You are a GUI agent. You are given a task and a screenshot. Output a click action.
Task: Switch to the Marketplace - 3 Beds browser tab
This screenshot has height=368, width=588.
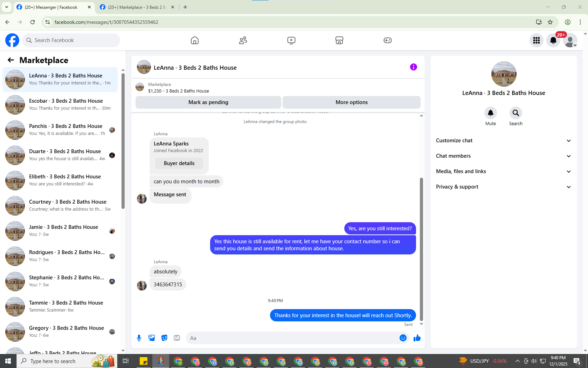[x=137, y=7]
